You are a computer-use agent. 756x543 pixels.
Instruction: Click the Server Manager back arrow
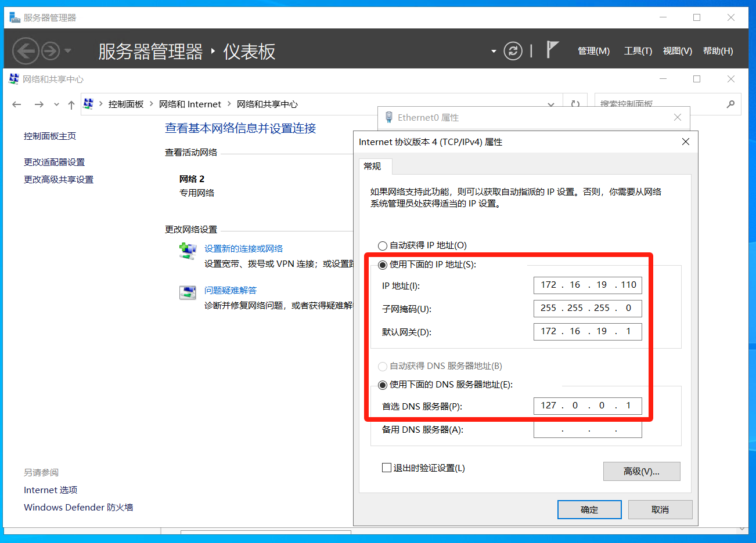[x=26, y=51]
